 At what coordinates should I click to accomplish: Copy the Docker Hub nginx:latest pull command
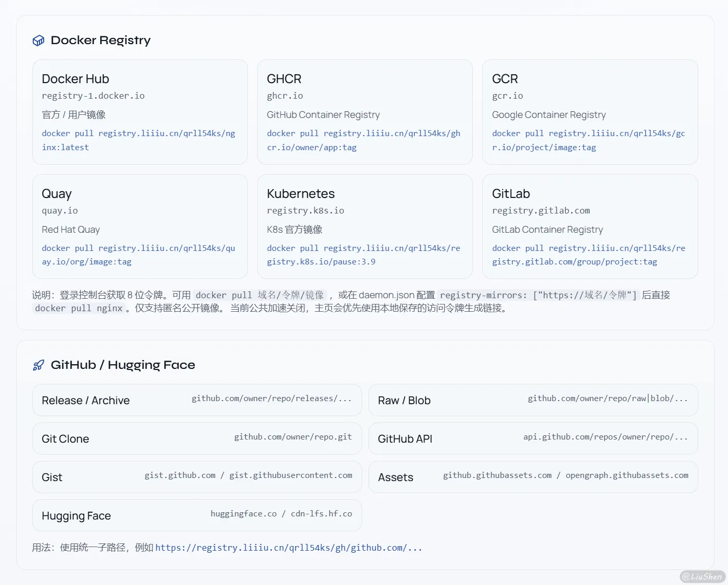point(139,140)
